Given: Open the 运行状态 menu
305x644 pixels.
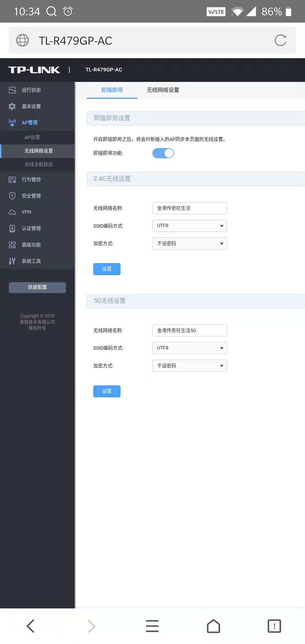Looking at the screenshot, I should coord(37,90).
